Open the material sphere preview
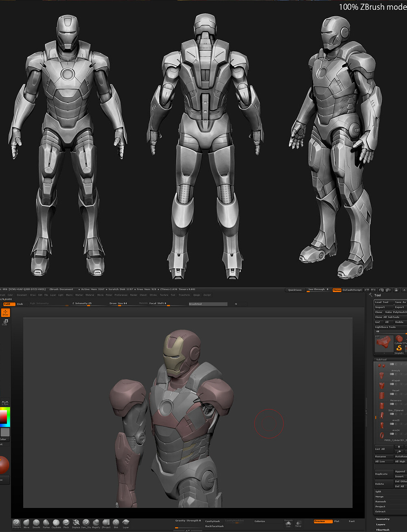Screen dimensions: 407x532 [x=4, y=465]
